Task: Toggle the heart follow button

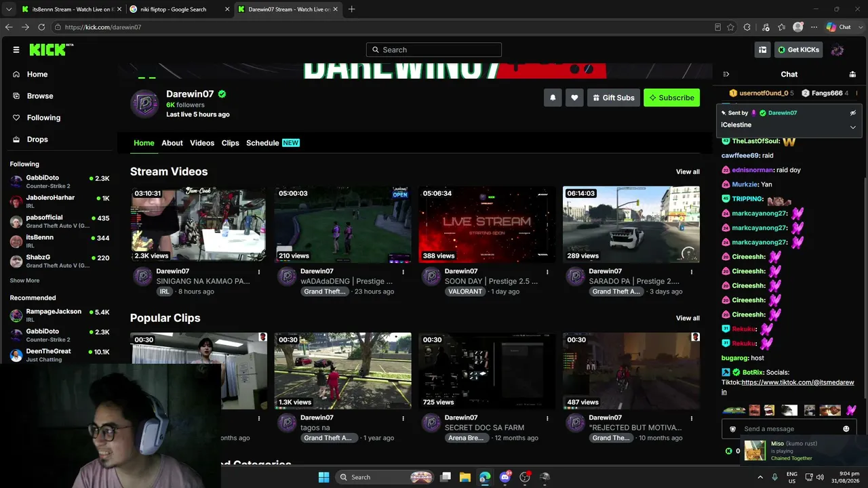Action: (574, 98)
